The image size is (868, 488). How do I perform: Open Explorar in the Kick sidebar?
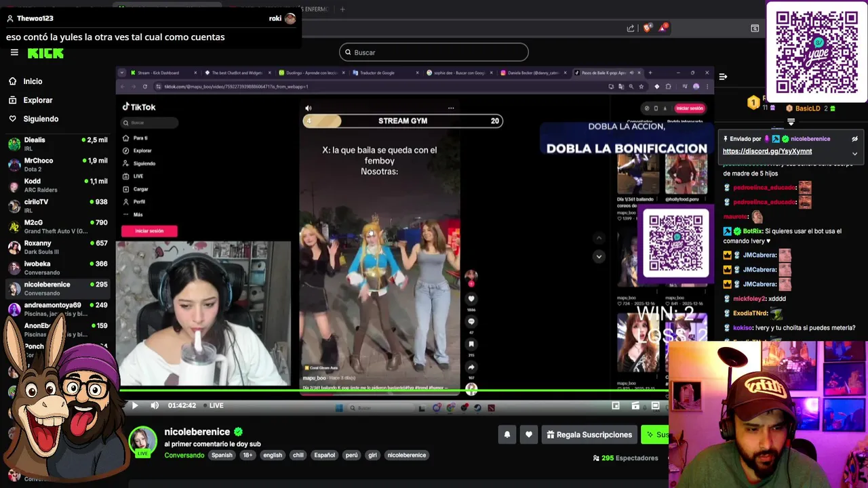click(30, 100)
